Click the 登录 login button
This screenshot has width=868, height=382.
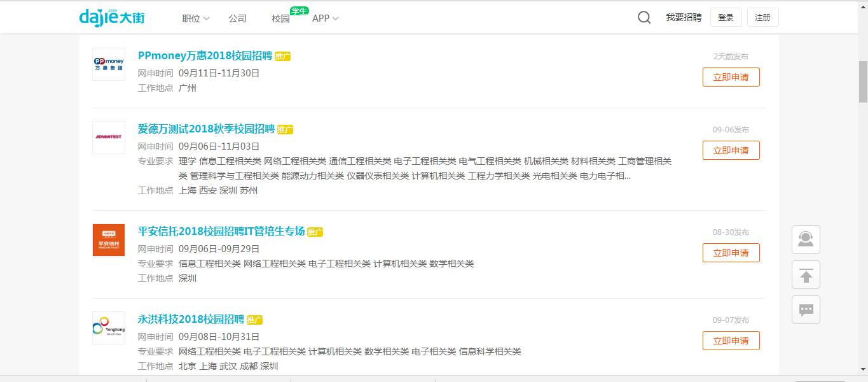[x=726, y=17]
